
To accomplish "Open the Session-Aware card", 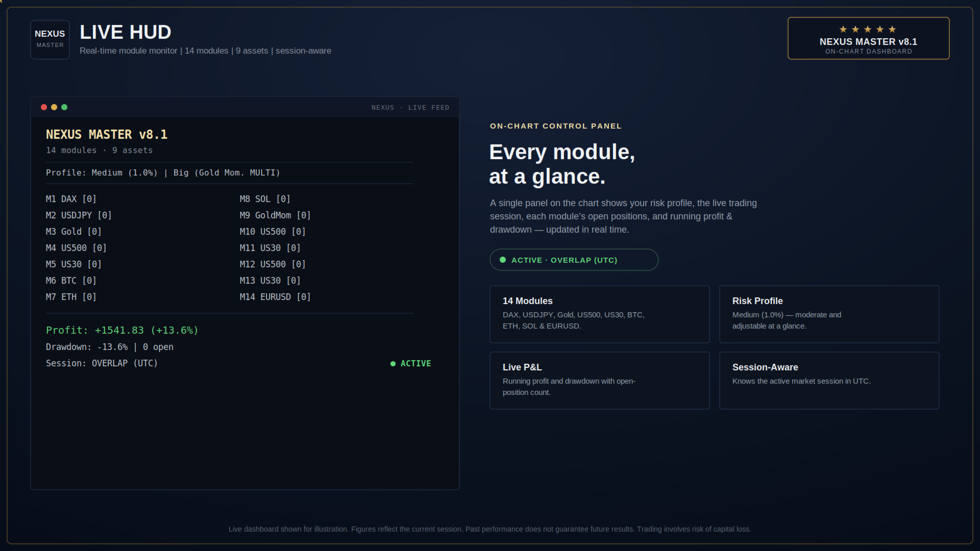I will pyautogui.click(x=829, y=381).
